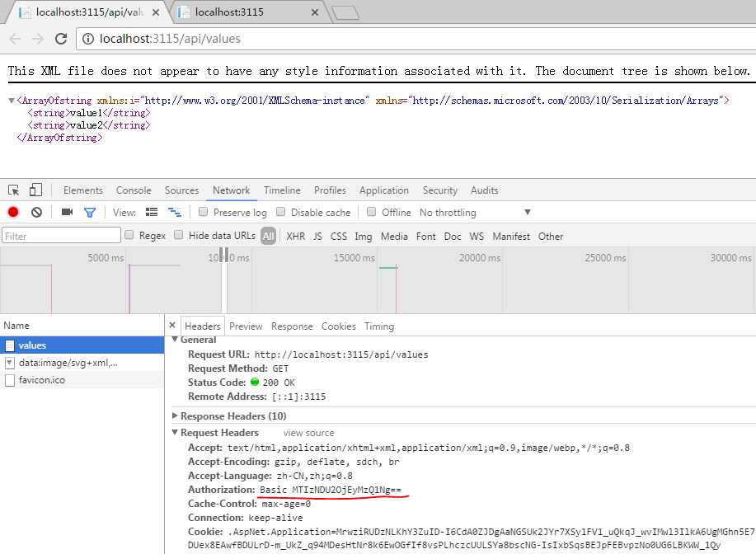The width and height of the screenshot is (756, 554).
Task: Filter requests by All types
Action: pyautogui.click(x=269, y=236)
